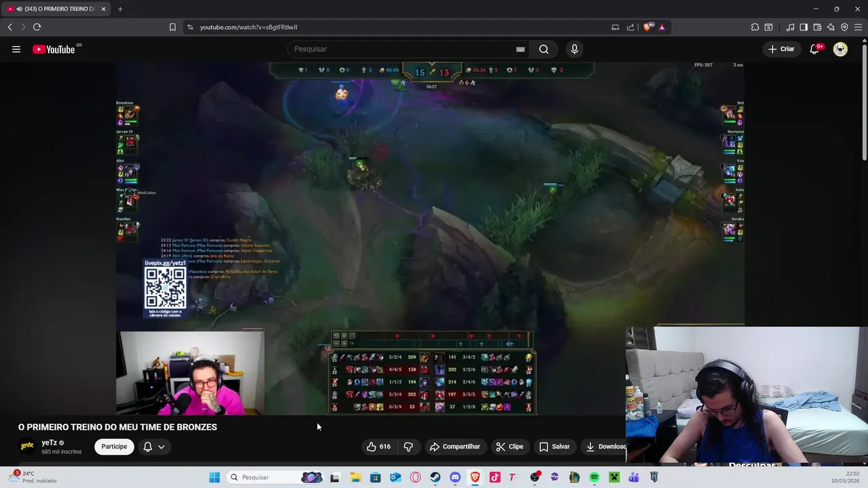The width and height of the screenshot is (868, 488).
Task: Open the Leo AI sparkle icon
Action: [x=831, y=27]
